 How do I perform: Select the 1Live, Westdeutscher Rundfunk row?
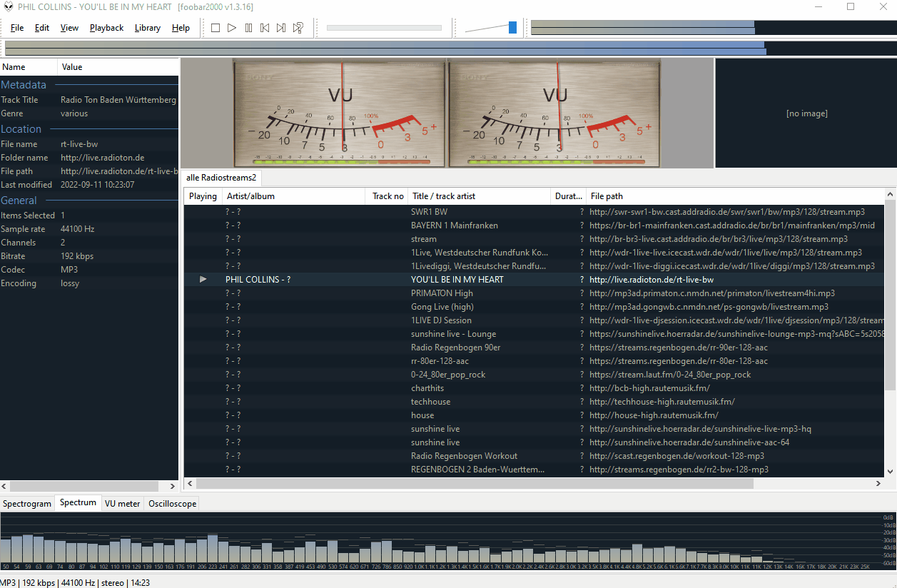click(534, 253)
